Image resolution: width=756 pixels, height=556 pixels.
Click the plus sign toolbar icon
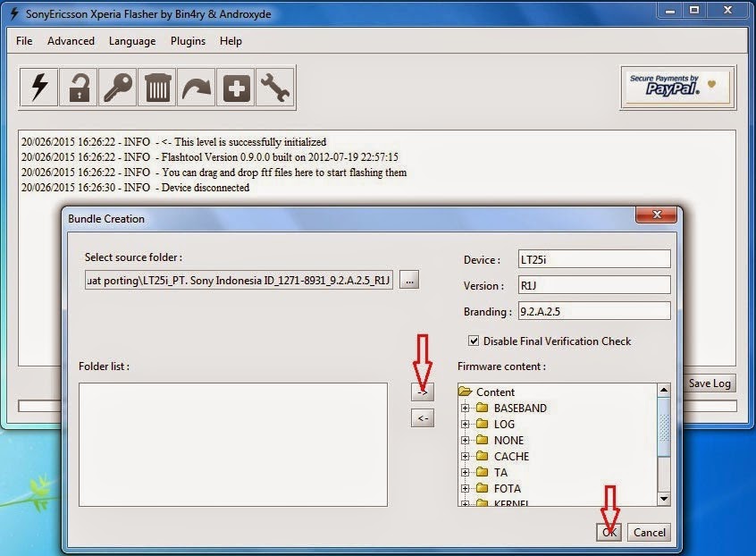click(x=236, y=88)
